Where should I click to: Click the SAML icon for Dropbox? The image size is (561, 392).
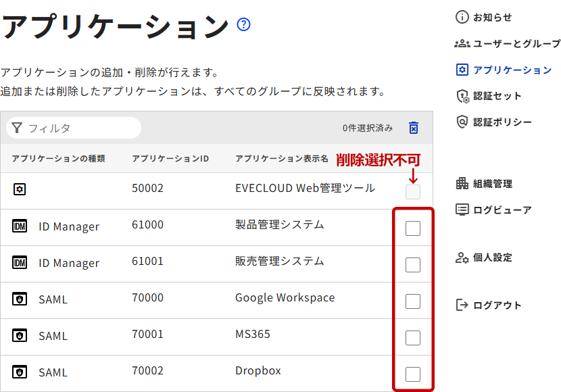20,372
